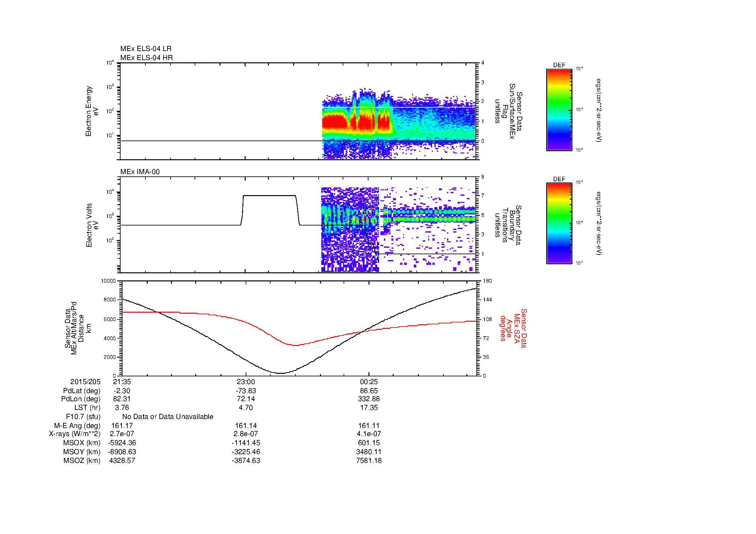756x534 pixels.
Task: Click the '180' SZA axis tick label
Action: tap(487, 281)
